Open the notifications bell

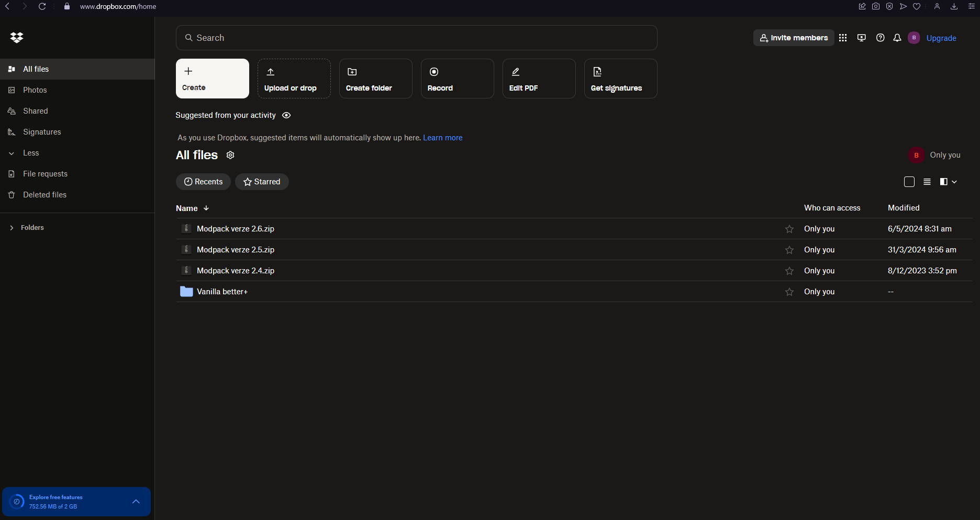click(x=897, y=38)
